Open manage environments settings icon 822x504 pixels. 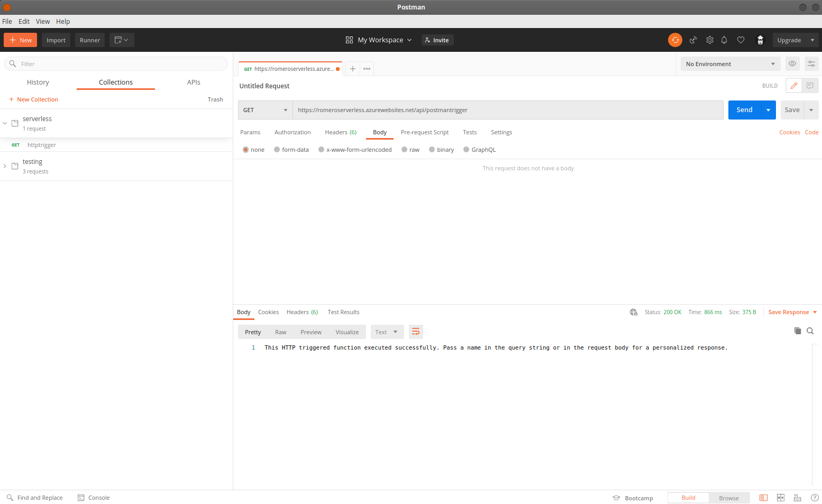[811, 64]
